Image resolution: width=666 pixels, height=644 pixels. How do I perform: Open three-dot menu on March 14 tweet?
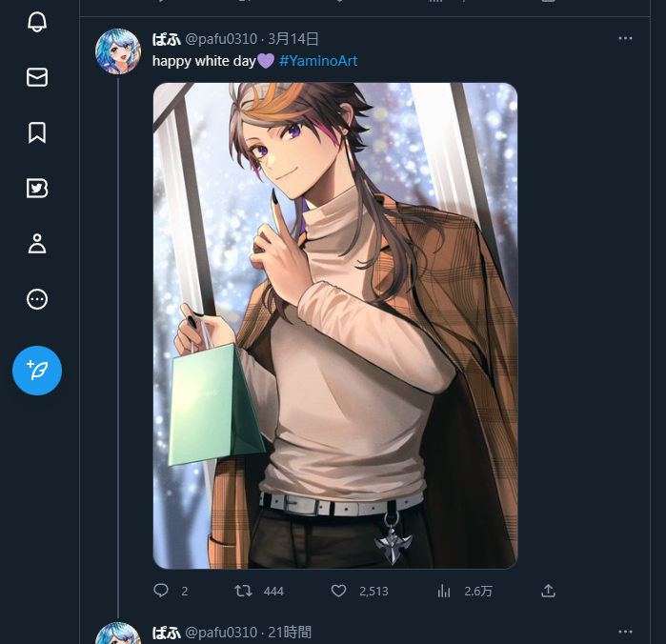(625, 38)
